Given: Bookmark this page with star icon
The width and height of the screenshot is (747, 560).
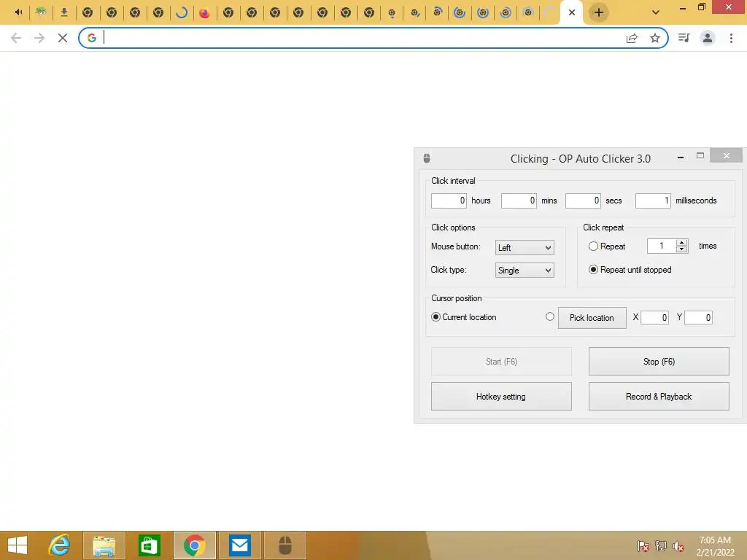Looking at the screenshot, I should tap(655, 38).
